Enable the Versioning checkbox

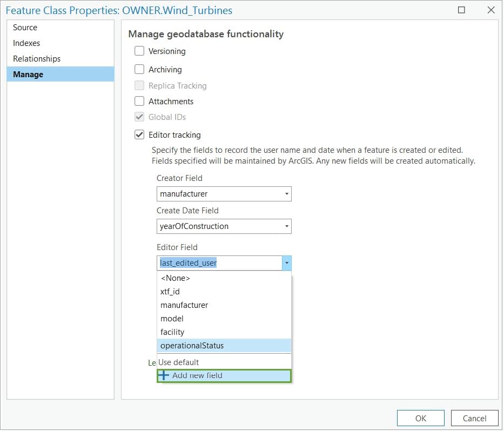139,51
